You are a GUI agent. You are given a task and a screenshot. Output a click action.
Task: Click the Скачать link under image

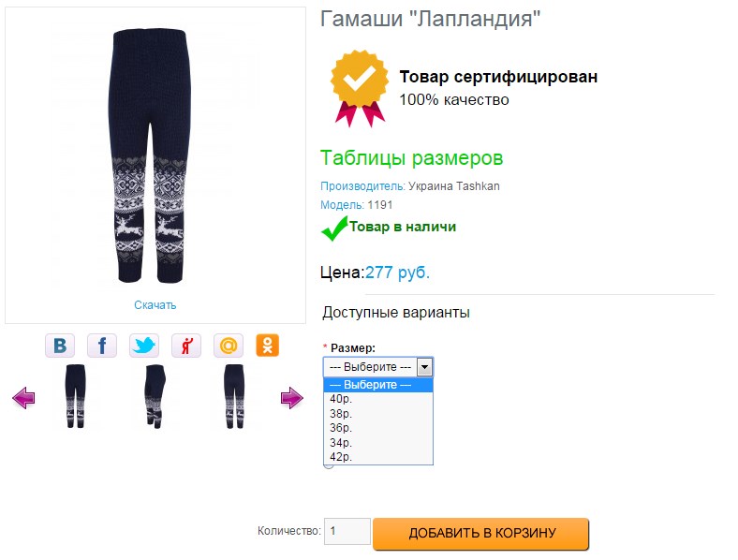155,305
